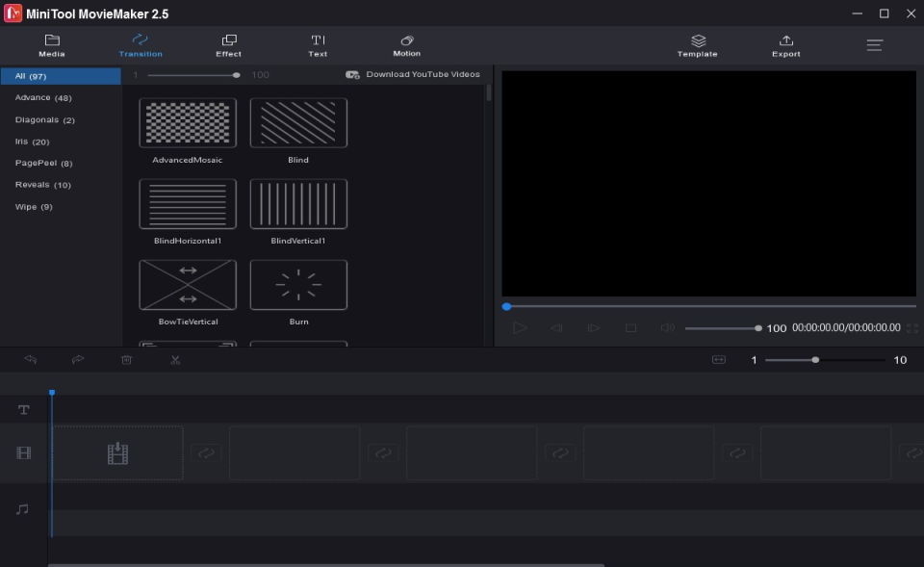Click the import media placeholder in timeline
The height and width of the screenshot is (567, 924).
[x=117, y=453]
